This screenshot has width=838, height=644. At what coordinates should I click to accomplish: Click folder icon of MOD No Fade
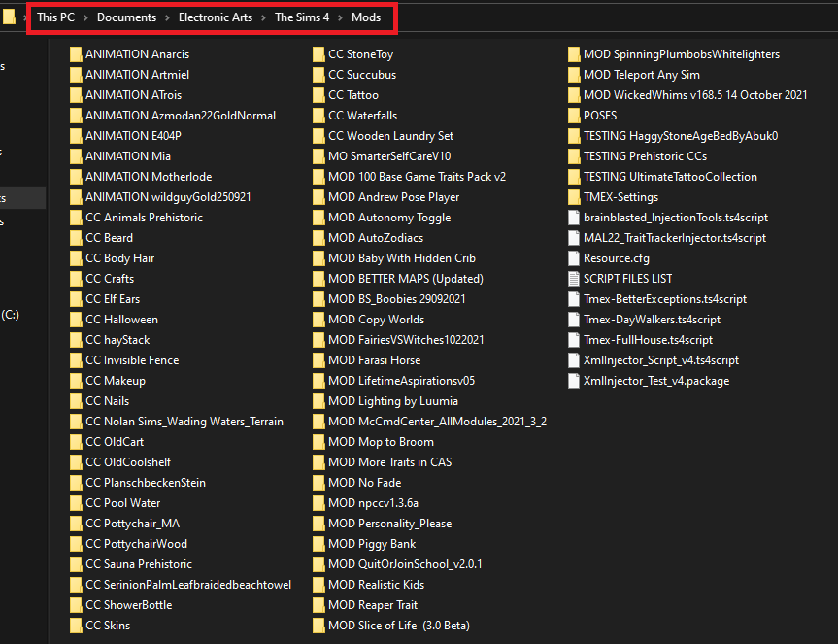coord(318,483)
